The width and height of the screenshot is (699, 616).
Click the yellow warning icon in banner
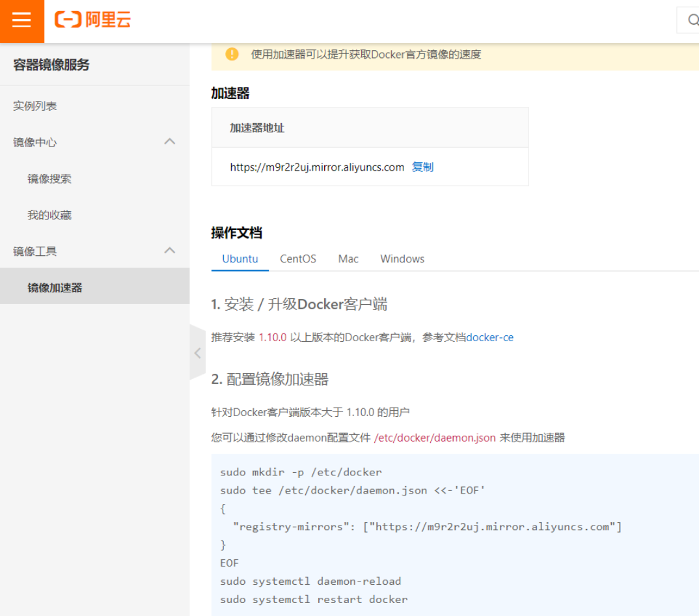232,55
